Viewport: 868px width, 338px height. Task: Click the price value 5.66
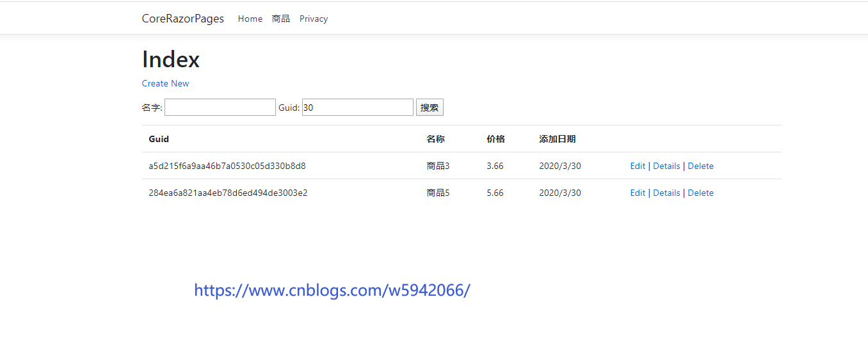(495, 193)
